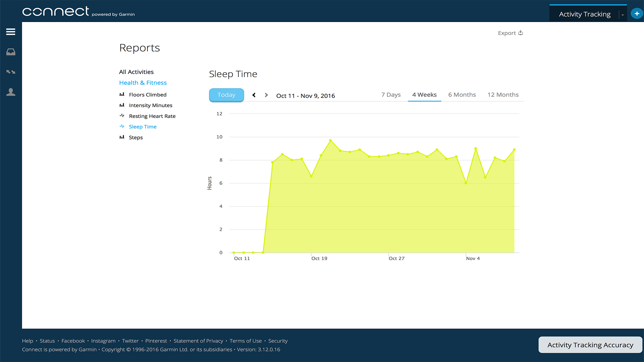Open the hamburger navigation menu
This screenshot has width=644, height=362.
(11, 32)
